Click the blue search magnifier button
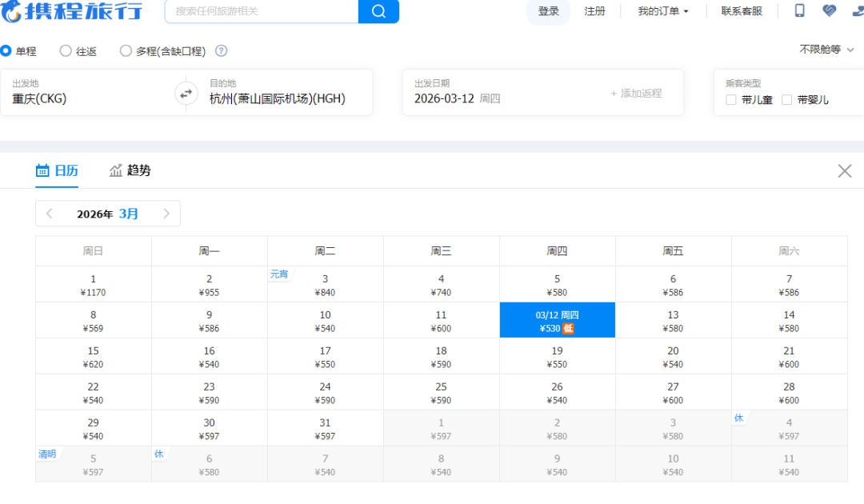The width and height of the screenshot is (864, 504). (x=378, y=11)
